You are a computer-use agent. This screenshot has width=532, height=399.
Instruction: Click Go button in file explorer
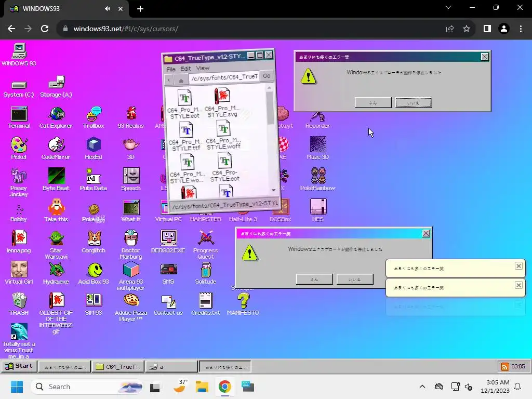[267, 76]
